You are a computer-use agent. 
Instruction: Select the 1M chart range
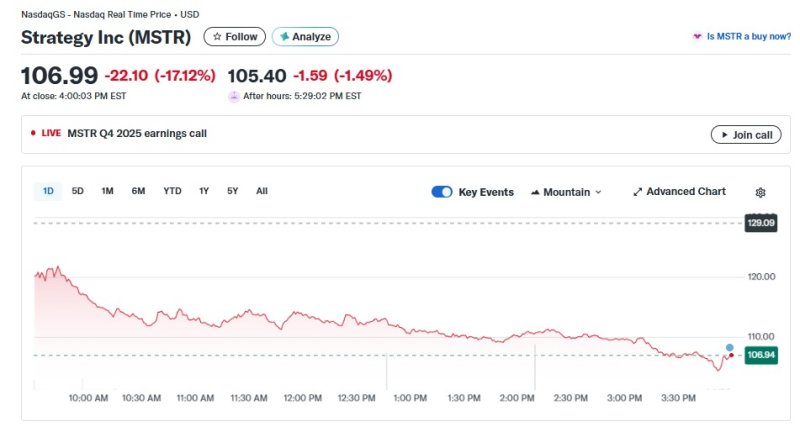click(x=107, y=191)
